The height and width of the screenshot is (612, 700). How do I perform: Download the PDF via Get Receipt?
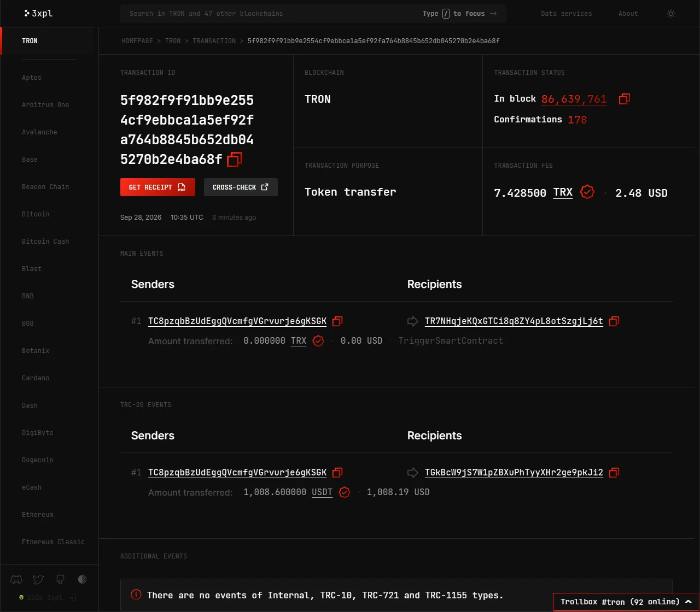(159, 187)
